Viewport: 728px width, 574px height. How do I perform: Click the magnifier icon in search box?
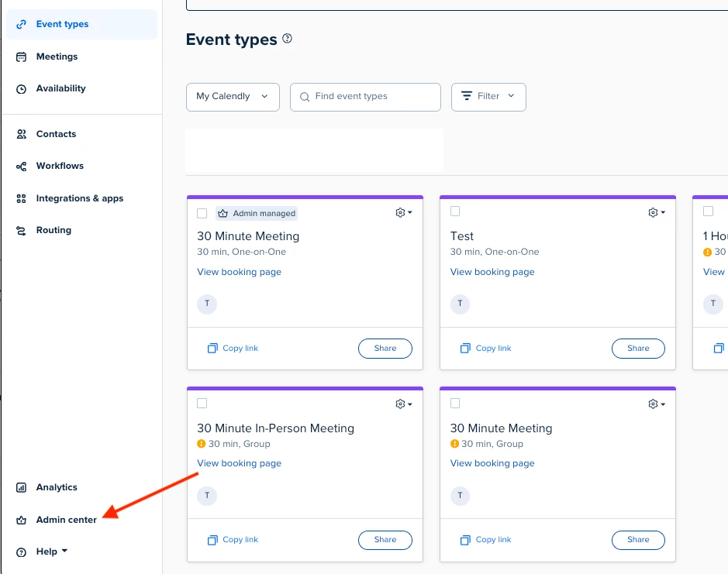305,97
